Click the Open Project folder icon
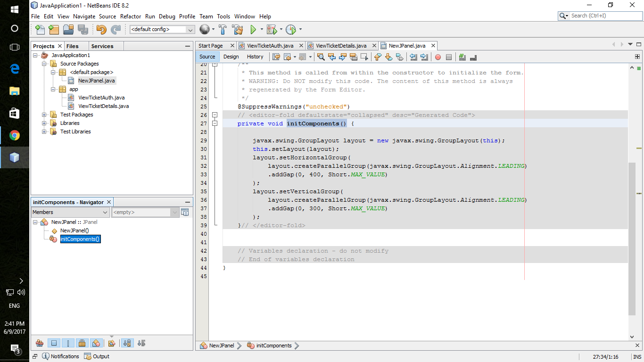The image size is (644, 362). tap(68, 30)
